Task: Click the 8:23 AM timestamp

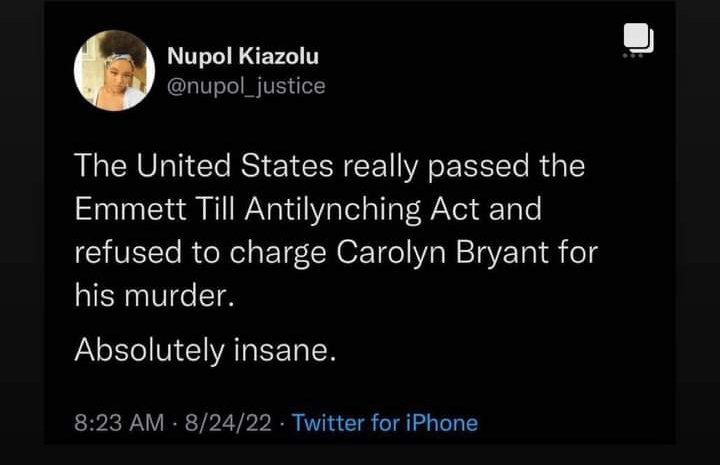Action: [119, 423]
